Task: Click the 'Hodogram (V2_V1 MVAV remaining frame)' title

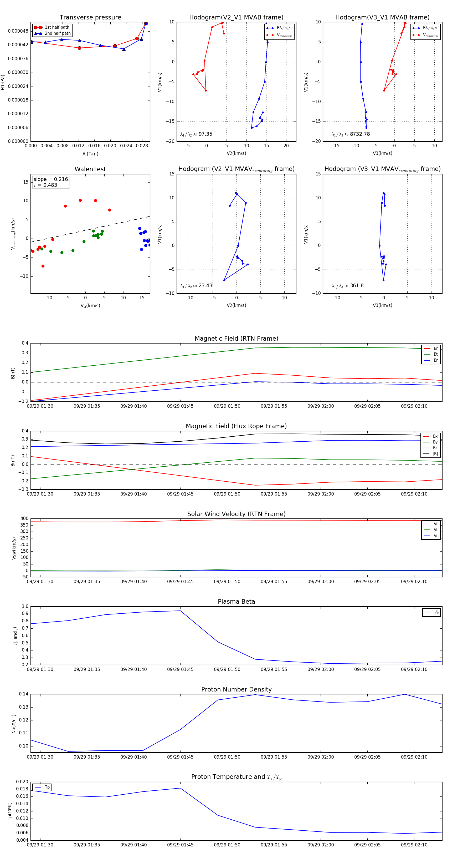Action: tap(236, 169)
